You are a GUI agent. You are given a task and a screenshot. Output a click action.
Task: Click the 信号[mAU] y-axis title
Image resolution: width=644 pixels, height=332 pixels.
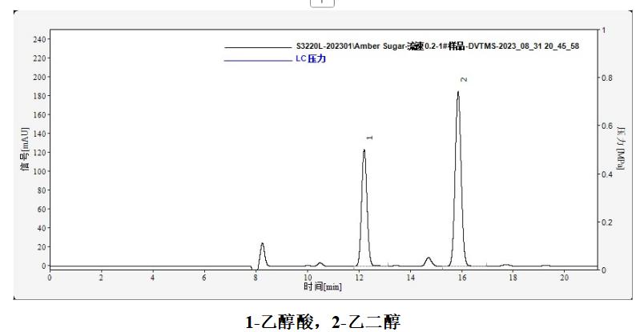(25, 148)
